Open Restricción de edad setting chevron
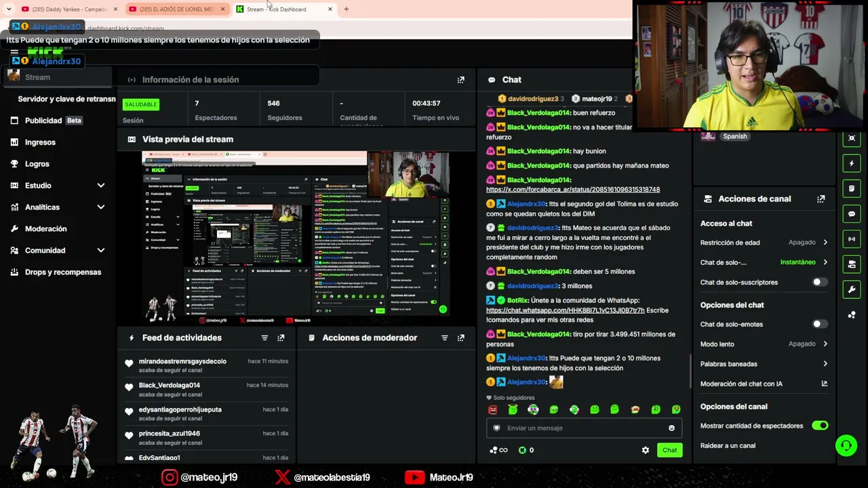 [x=825, y=243]
